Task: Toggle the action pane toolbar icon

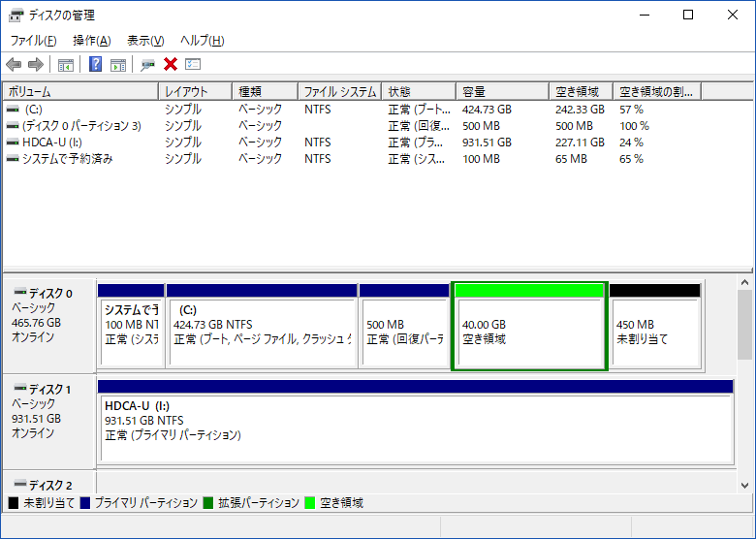Action: (x=118, y=64)
